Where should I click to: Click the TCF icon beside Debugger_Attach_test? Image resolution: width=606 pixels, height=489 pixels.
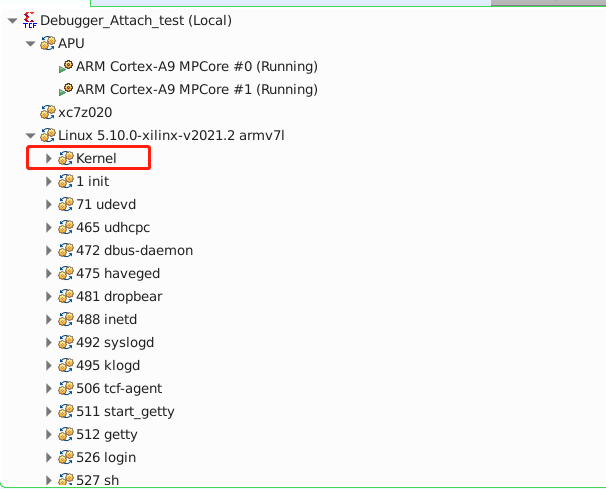(30, 20)
